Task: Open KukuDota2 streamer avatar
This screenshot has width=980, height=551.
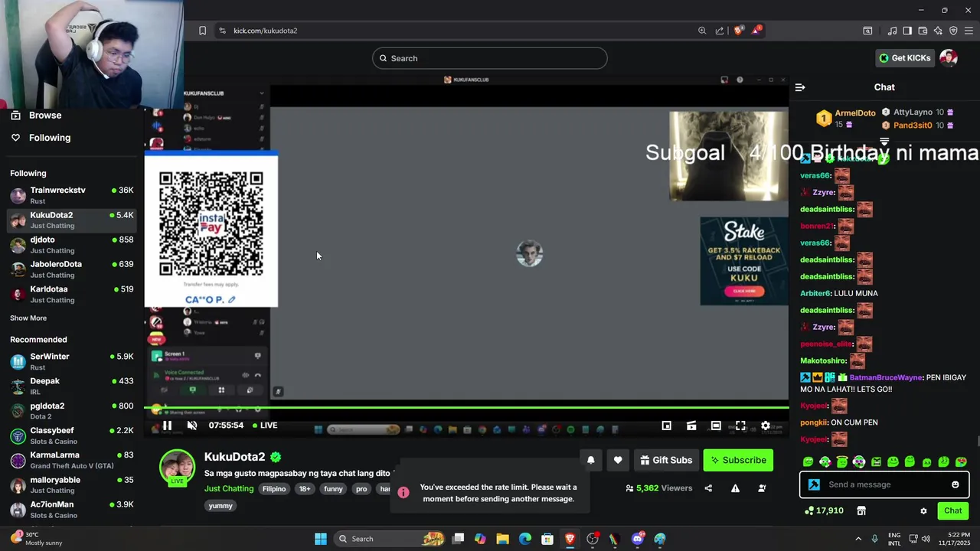Action: click(177, 468)
